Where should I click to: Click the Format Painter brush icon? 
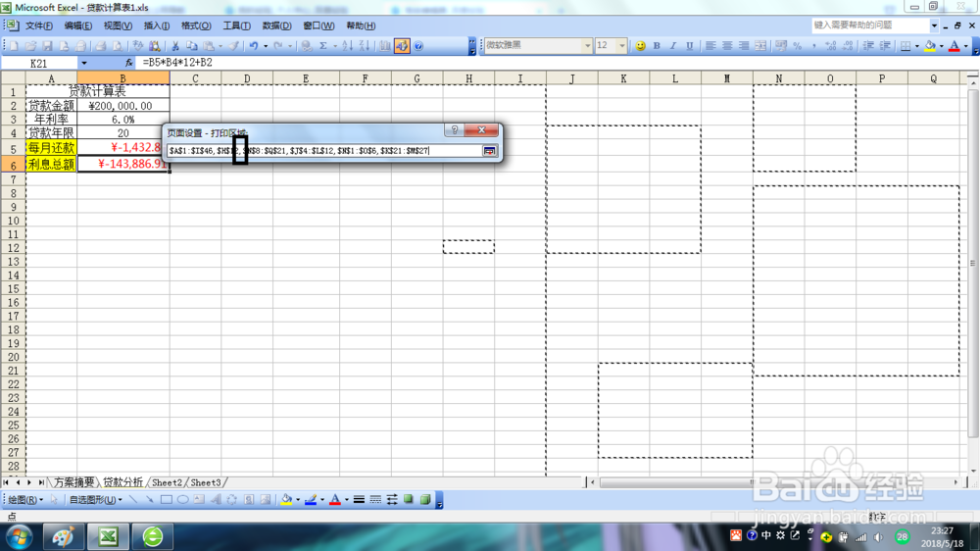pyautogui.click(x=234, y=46)
